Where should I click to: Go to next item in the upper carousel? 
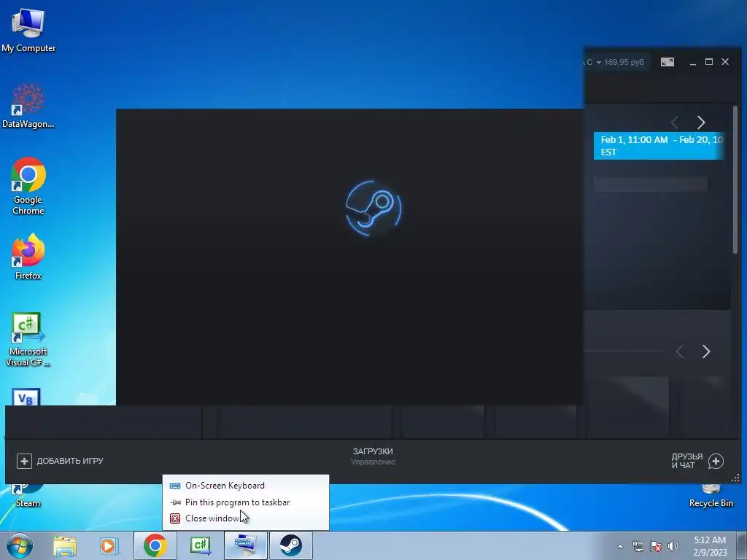tap(701, 122)
